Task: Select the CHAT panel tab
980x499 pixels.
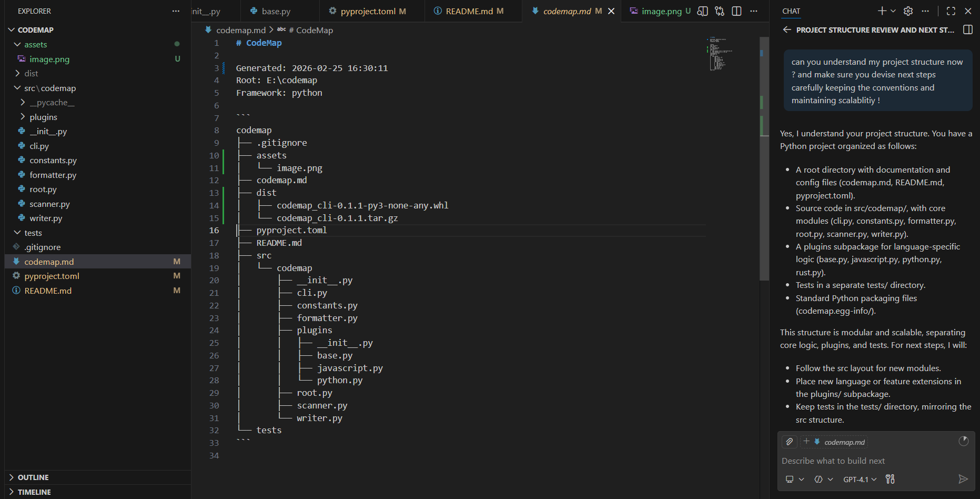Action: pos(791,11)
